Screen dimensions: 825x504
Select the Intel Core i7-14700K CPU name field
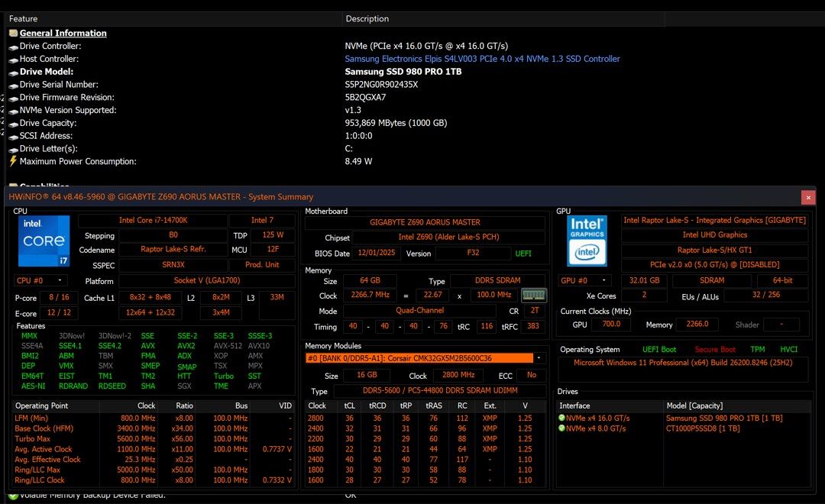coord(153,221)
